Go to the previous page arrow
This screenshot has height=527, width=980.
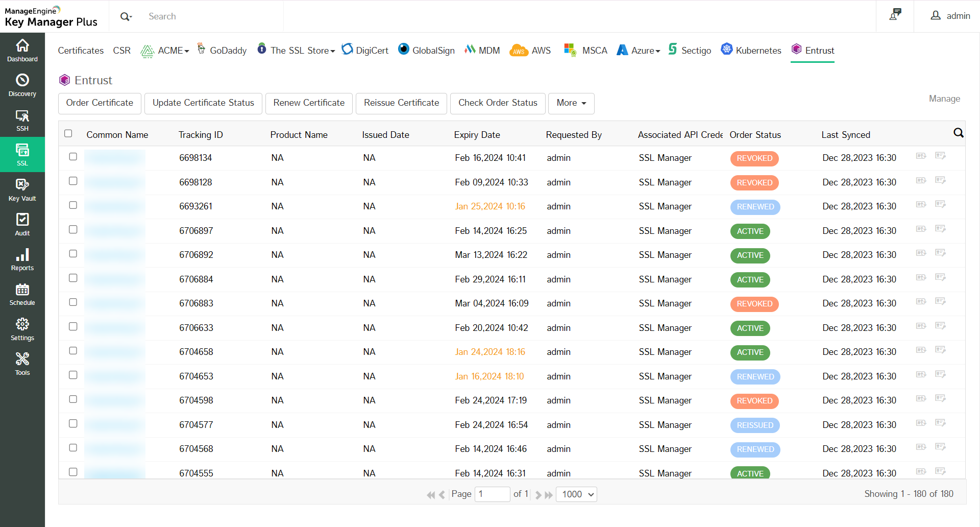tap(442, 495)
